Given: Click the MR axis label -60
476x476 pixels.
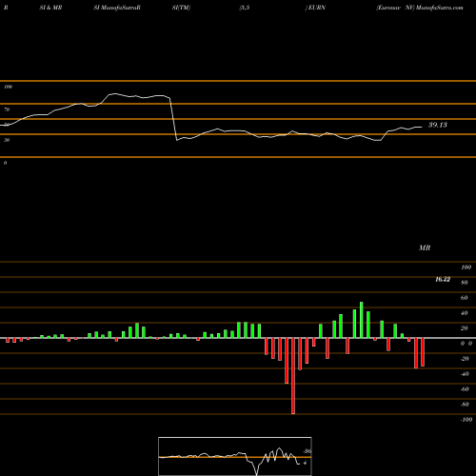Looking at the screenshot, I should [465, 389].
